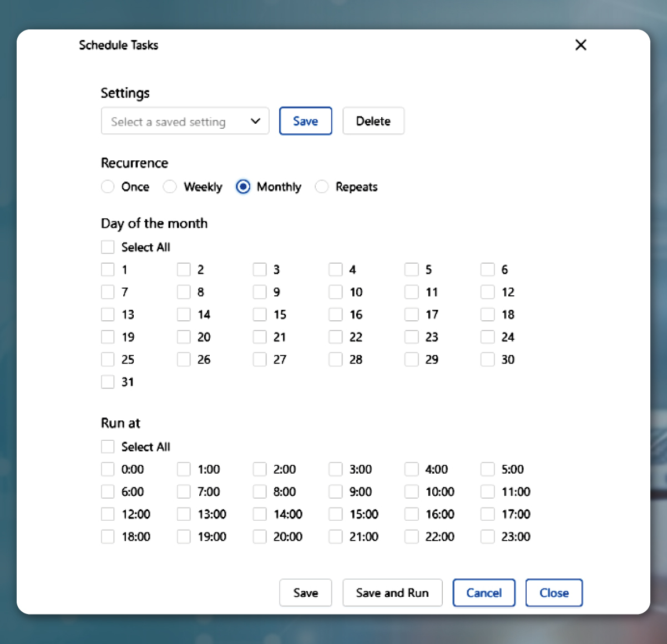Check day 22 of the month

coord(335,336)
